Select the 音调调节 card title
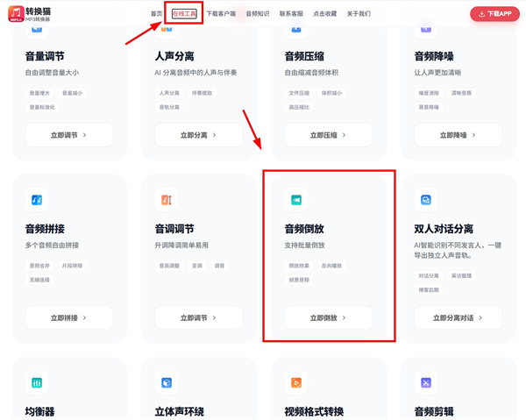 pyautogui.click(x=174, y=229)
